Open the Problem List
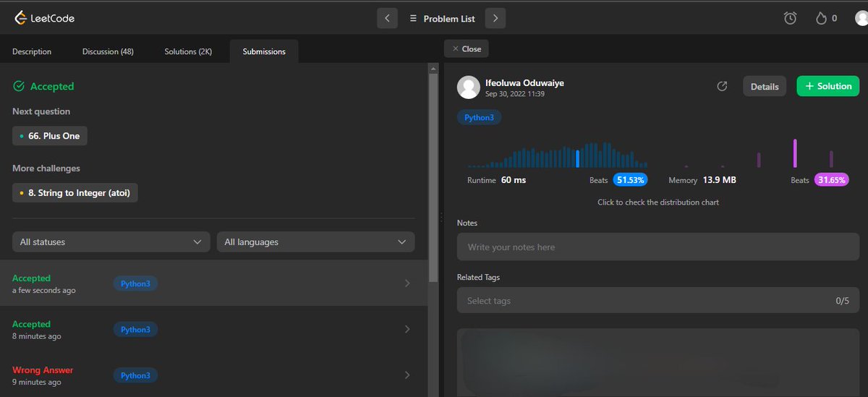This screenshot has height=397, width=868. [441, 18]
